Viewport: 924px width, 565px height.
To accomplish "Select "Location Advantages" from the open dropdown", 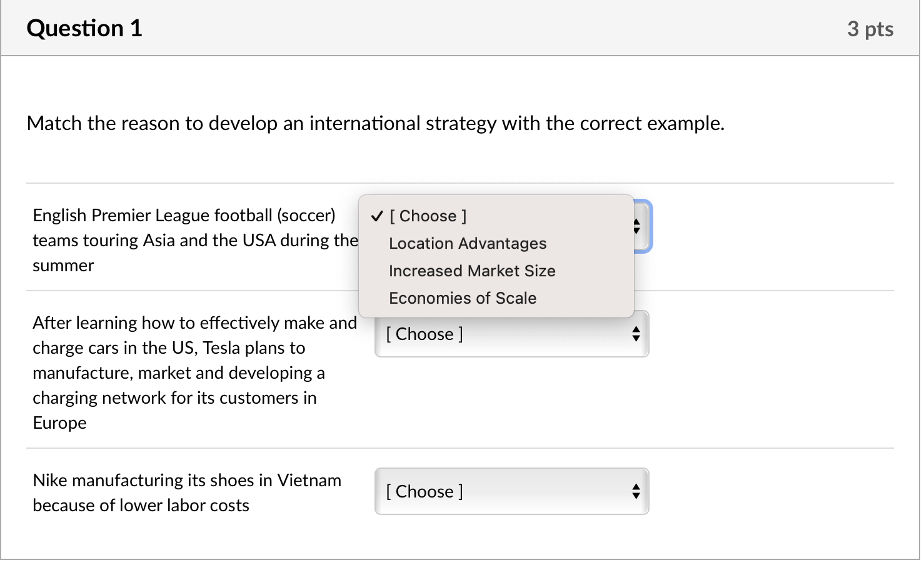I will (x=468, y=243).
